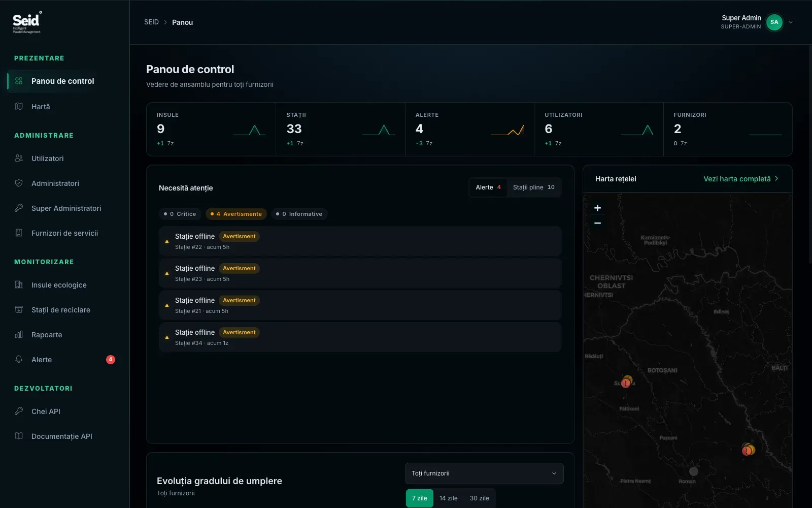Click the red map marker near Suceava
This screenshot has height=508, width=812.
point(626,383)
